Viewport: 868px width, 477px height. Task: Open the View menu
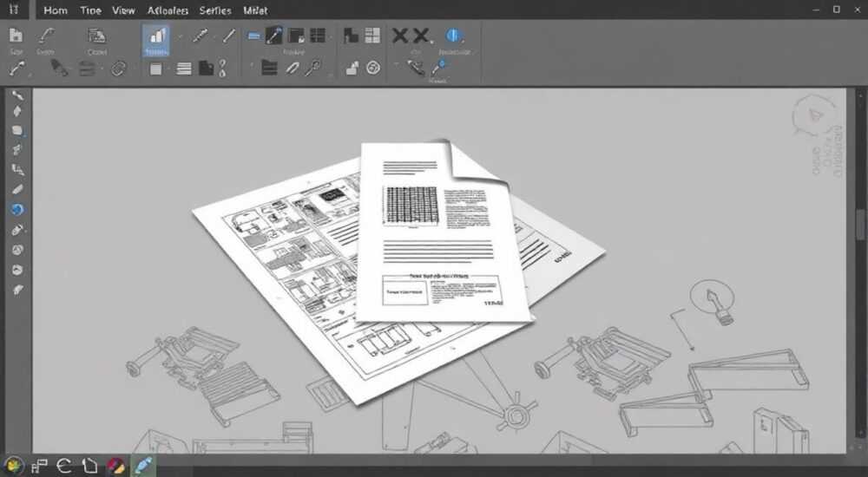[x=123, y=10]
